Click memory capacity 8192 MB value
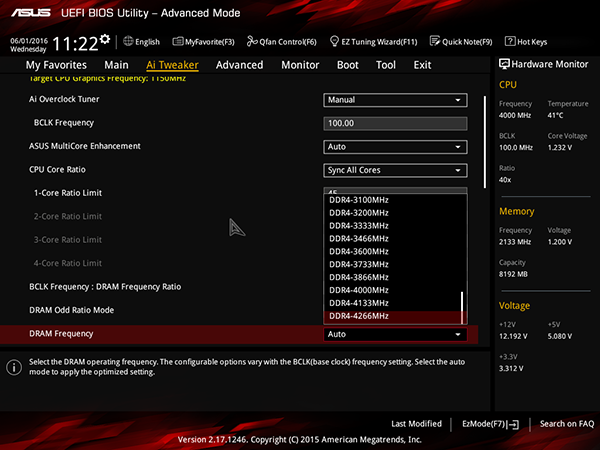The height and width of the screenshot is (450, 600). [513, 274]
